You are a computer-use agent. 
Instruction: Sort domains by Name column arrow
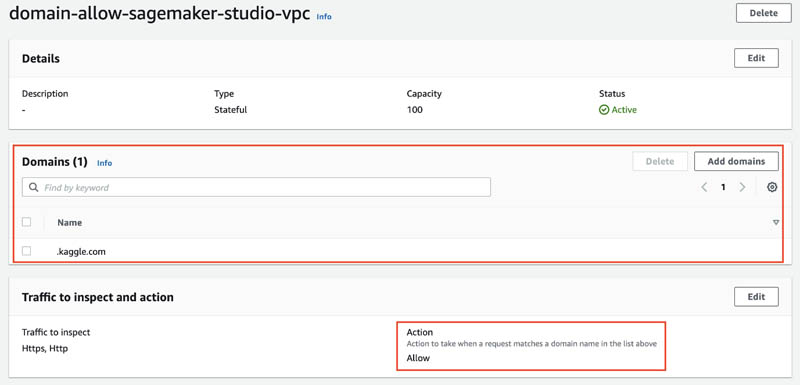(x=776, y=222)
